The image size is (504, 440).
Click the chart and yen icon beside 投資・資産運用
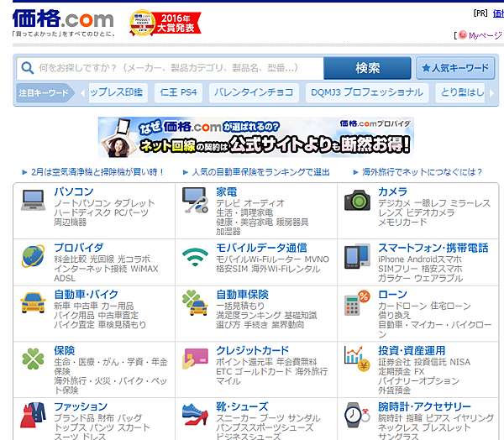coord(357,359)
